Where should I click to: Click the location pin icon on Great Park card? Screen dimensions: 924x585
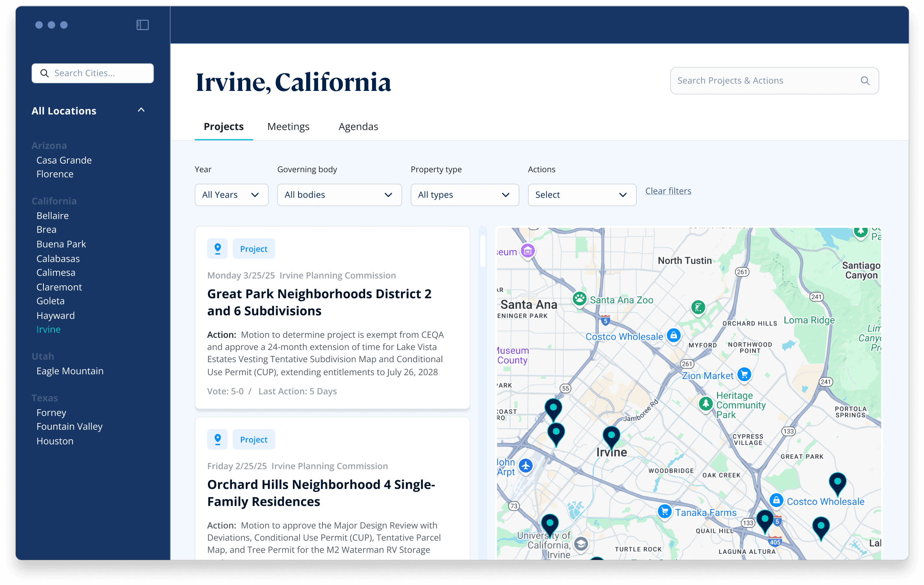coord(218,248)
